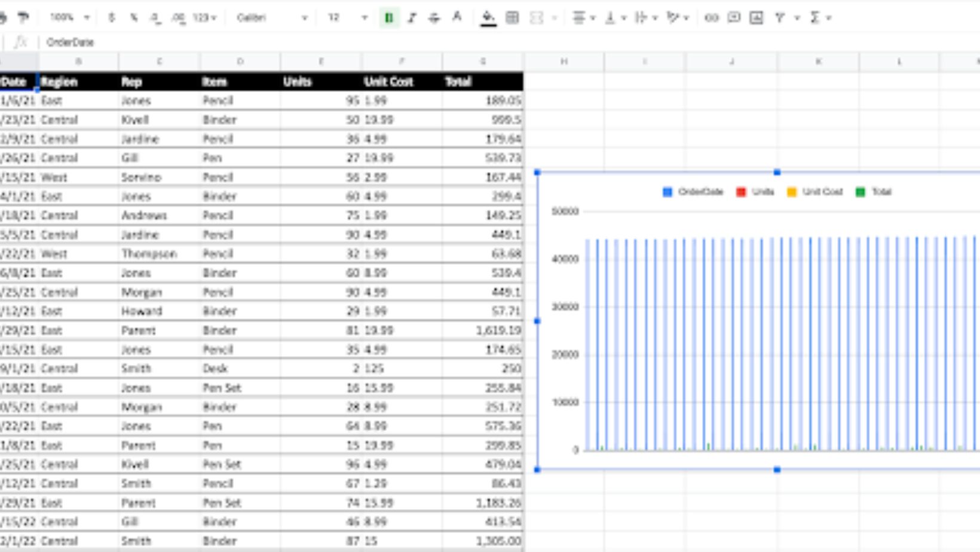Click the insert link icon
This screenshot has height=552, width=980.
click(x=711, y=18)
